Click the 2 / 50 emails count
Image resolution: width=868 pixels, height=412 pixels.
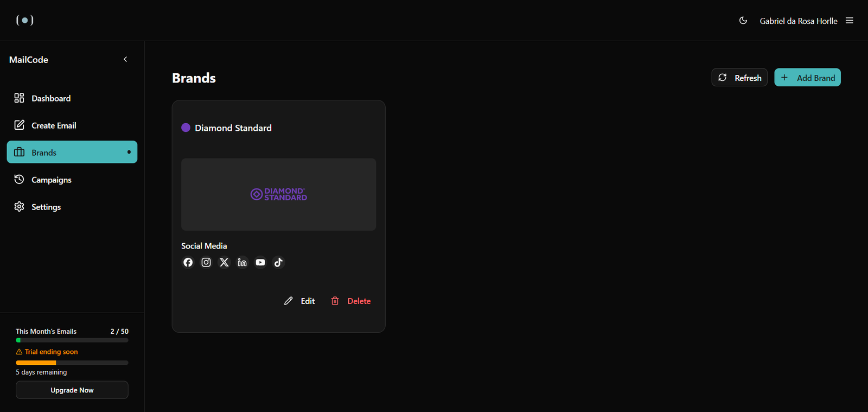point(119,331)
